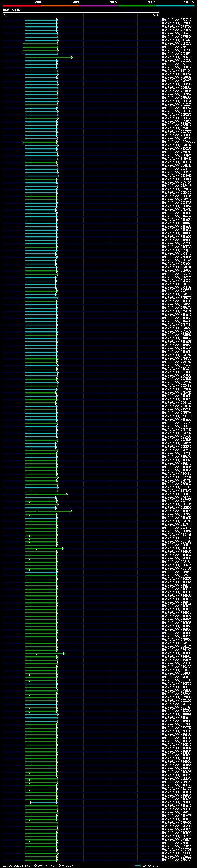Open hit UniRef100_O65809
Viewport: 197px width, 868px height.
177,23
